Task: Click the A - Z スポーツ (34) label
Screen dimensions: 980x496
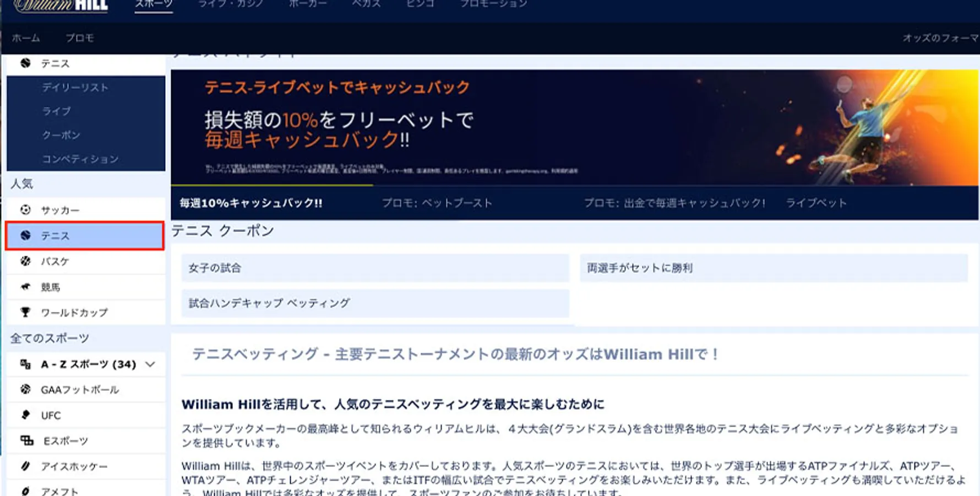Action: 88,364
